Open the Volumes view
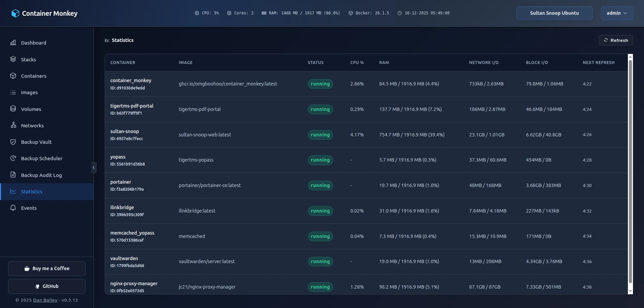644x308 pixels. 13,109
